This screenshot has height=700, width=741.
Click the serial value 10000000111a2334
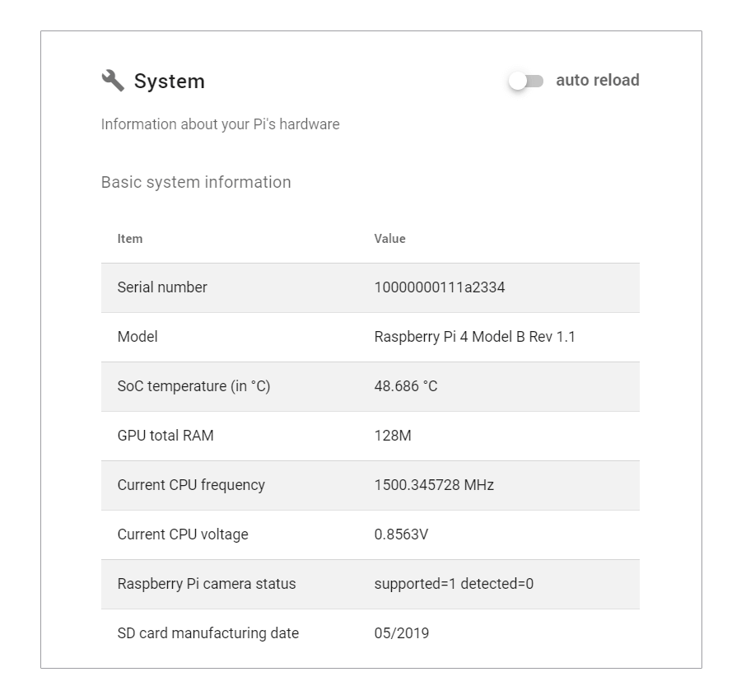pos(440,287)
